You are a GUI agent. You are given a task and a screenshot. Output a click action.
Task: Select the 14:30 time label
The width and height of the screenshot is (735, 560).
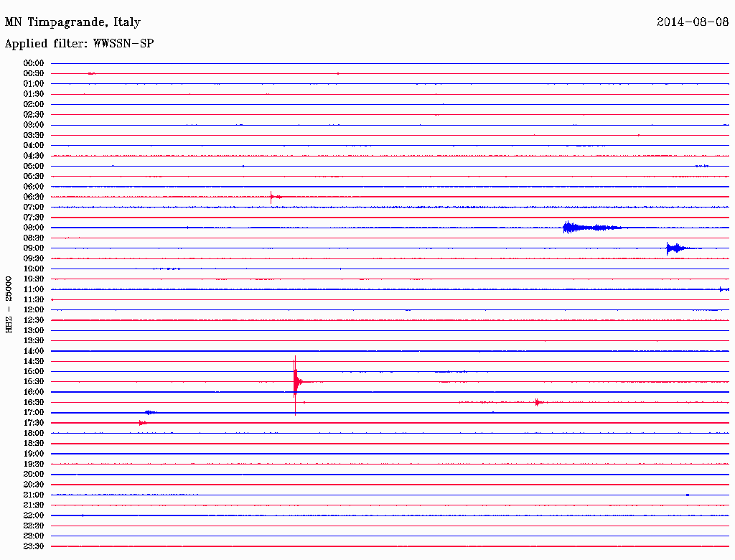pyautogui.click(x=34, y=361)
